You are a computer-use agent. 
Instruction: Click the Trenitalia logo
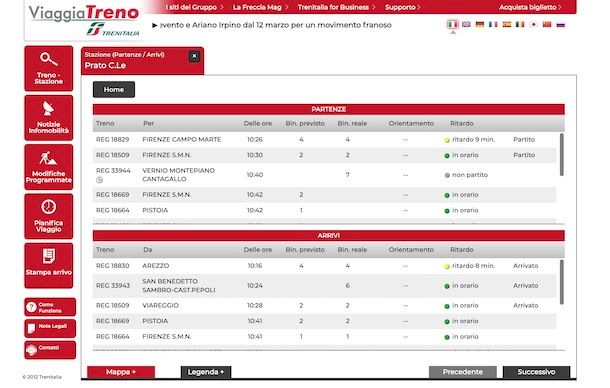click(x=113, y=30)
